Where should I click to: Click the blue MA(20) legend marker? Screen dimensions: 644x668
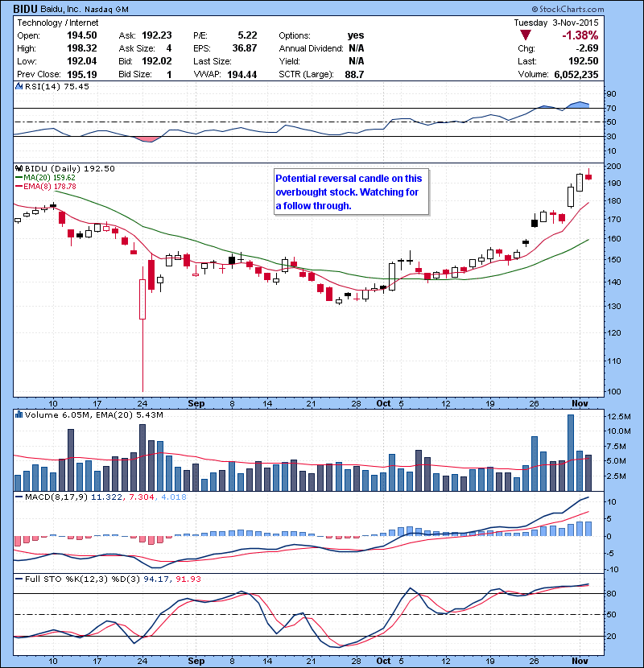pyautogui.click(x=18, y=178)
